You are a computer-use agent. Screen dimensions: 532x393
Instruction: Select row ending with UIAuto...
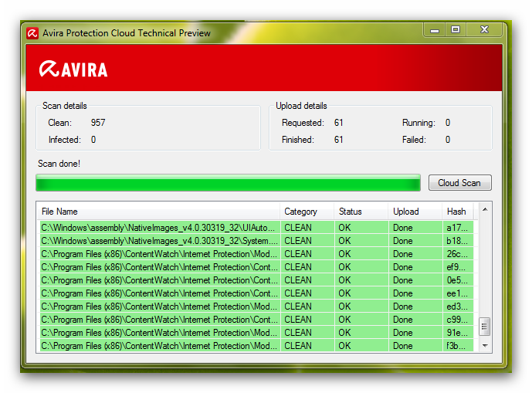pos(256,227)
